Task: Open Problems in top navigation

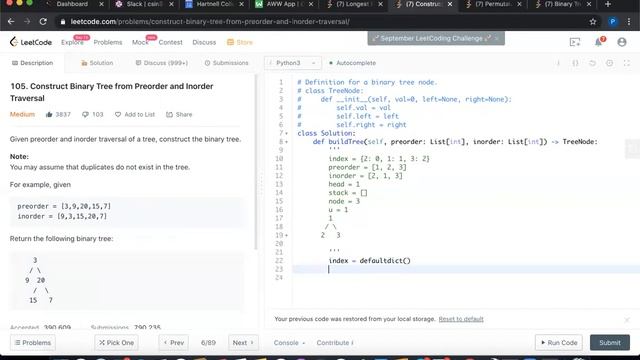Action: tap(108, 42)
